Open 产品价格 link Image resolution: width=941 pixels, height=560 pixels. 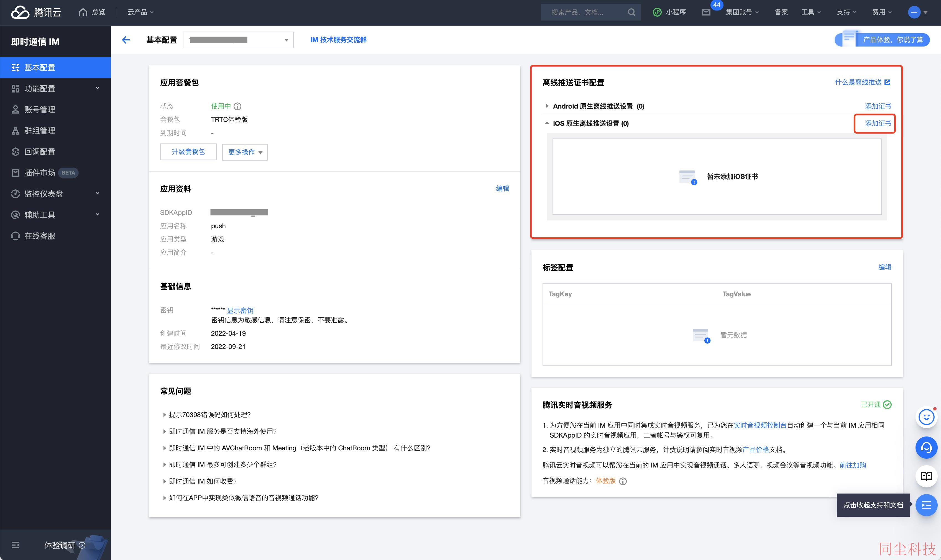(756, 450)
